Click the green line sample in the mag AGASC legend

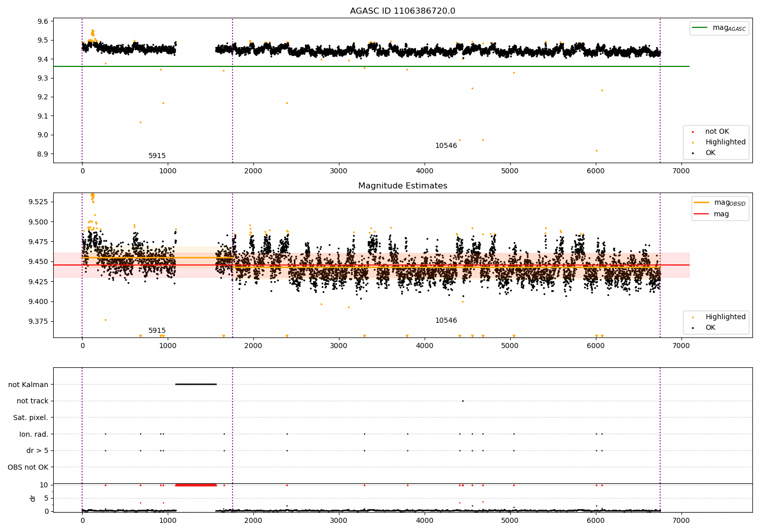point(700,28)
